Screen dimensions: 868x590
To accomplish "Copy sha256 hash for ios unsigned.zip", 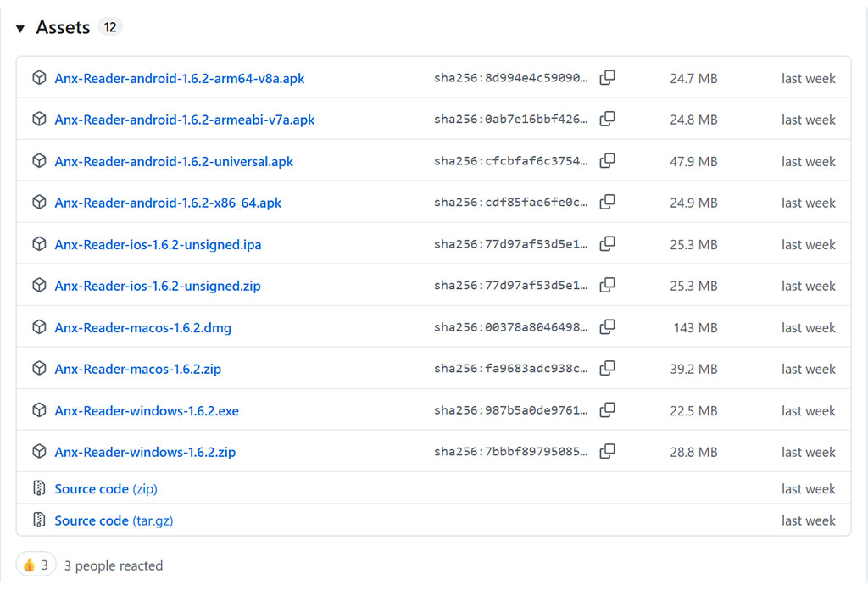I will 607,285.
